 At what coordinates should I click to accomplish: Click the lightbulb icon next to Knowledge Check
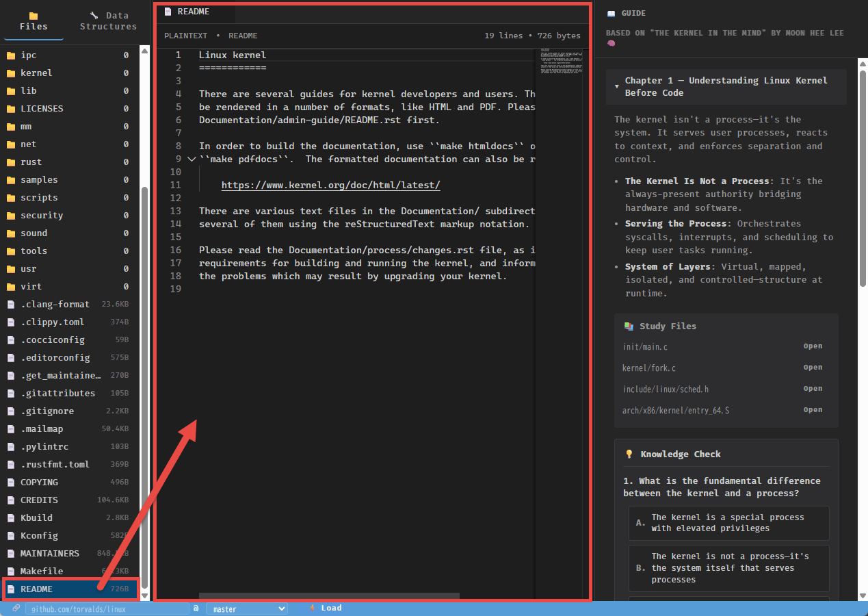point(629,454)
